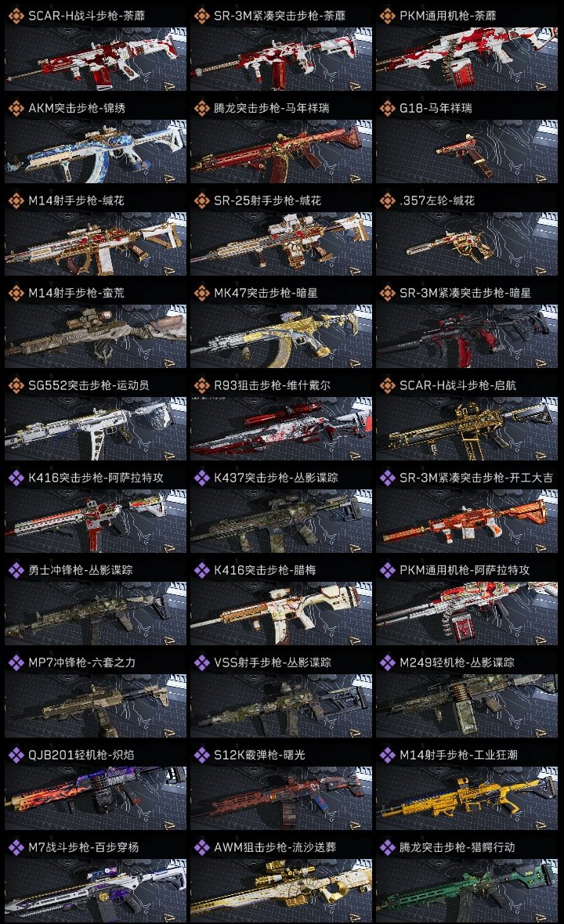Click the SR-3M紧凑突击步枪-开工大吉 title text
The height and width of the screenshot is (924, 564).
point(476,478)
